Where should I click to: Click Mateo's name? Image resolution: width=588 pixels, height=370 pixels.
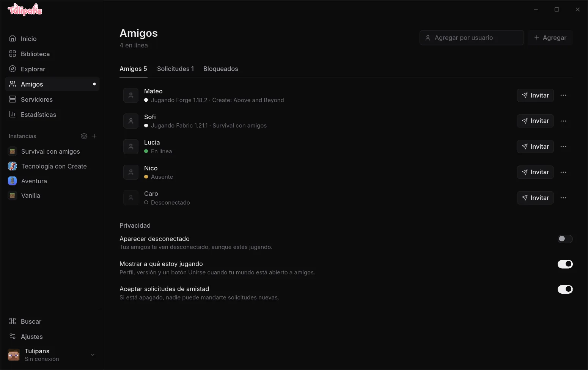point(153,91)
